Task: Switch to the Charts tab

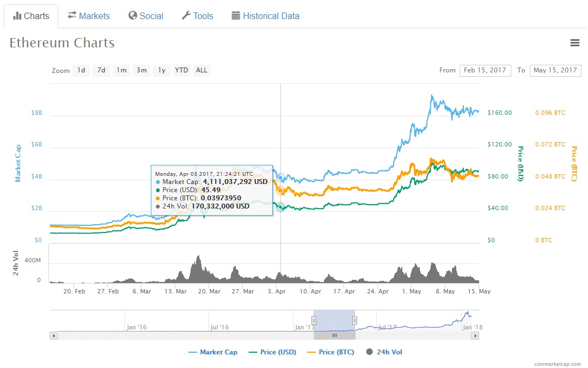Action: 31,16
